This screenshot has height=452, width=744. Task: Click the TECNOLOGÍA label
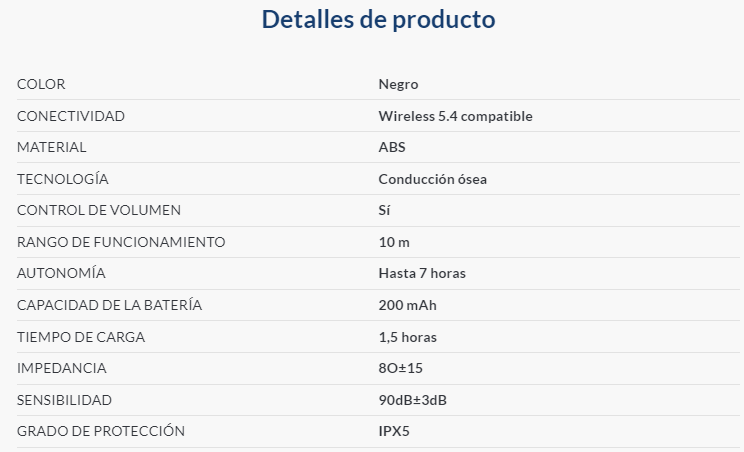(x=63, y=179)
